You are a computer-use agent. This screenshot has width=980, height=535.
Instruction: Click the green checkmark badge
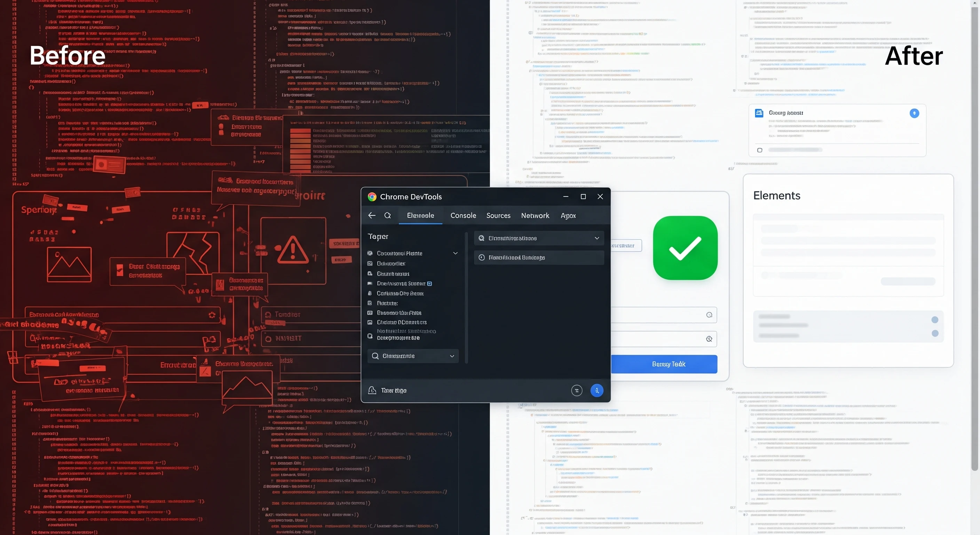[x=685, y=248]
